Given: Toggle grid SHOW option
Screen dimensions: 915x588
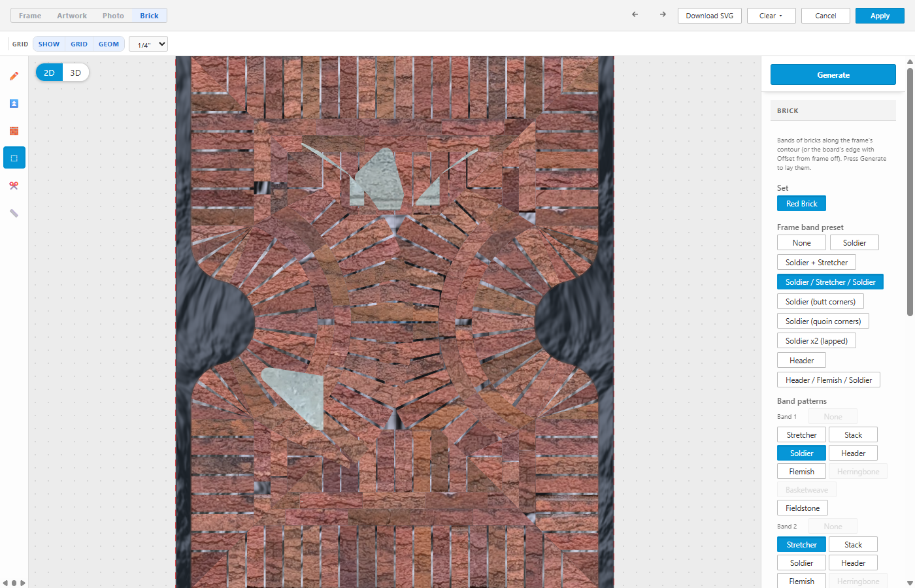Looking at the screenshot, I should (49, 44).
